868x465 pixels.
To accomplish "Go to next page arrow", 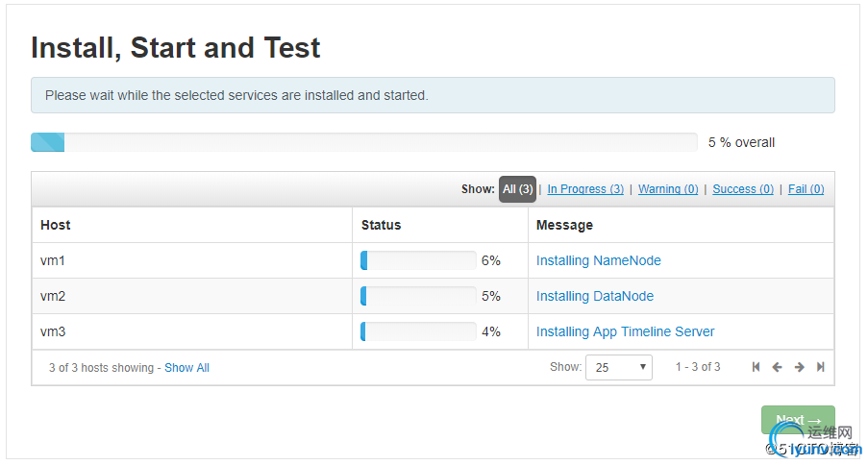I will 799,367.
